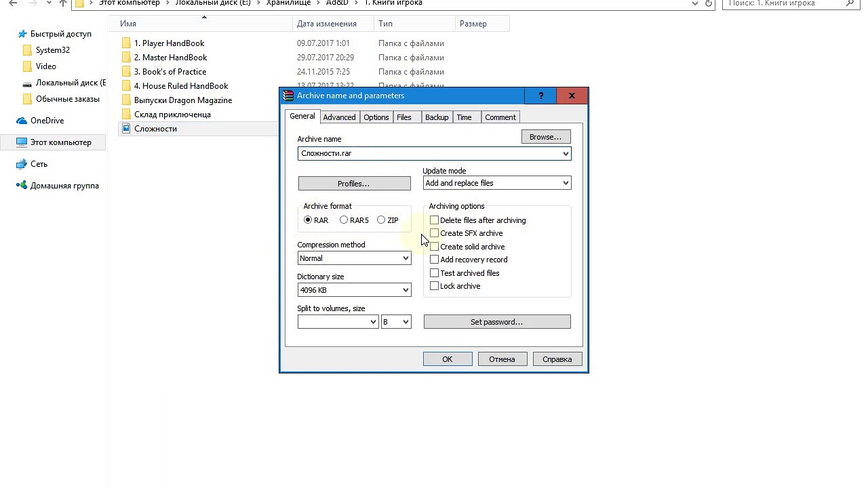The width and height of the screenshot is (868, 488).
Task: Click the Explorer up-folder arrow
Action: coord(63,3)
